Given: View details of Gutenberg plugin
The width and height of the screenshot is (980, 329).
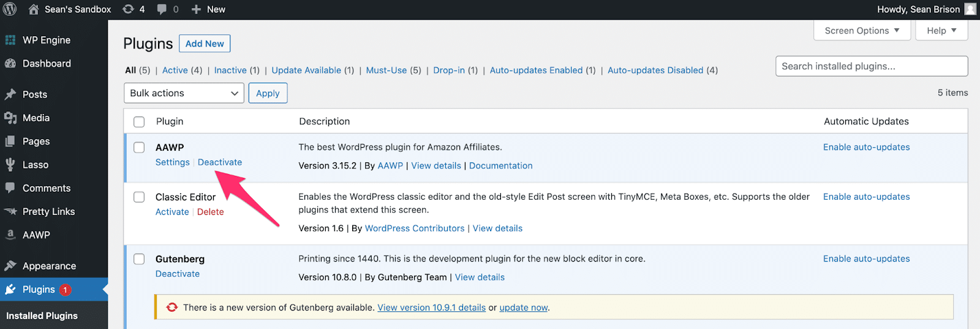Looking at the screenshot, I should (x=480, y=277).
